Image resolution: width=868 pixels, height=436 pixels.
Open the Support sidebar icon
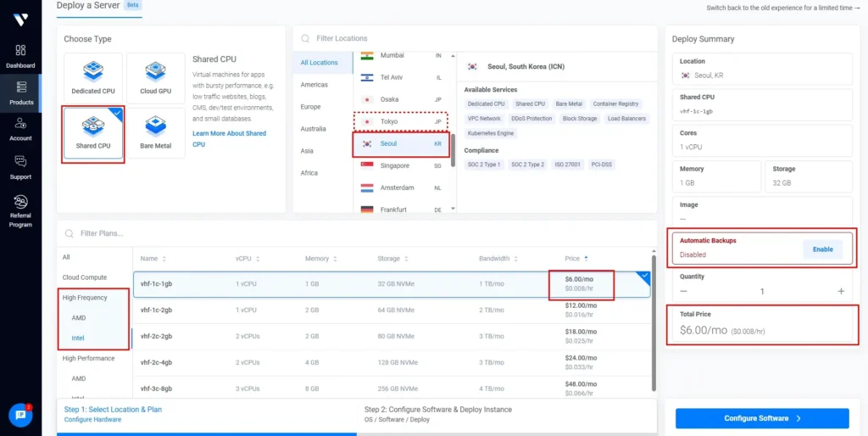coord(20,162)
